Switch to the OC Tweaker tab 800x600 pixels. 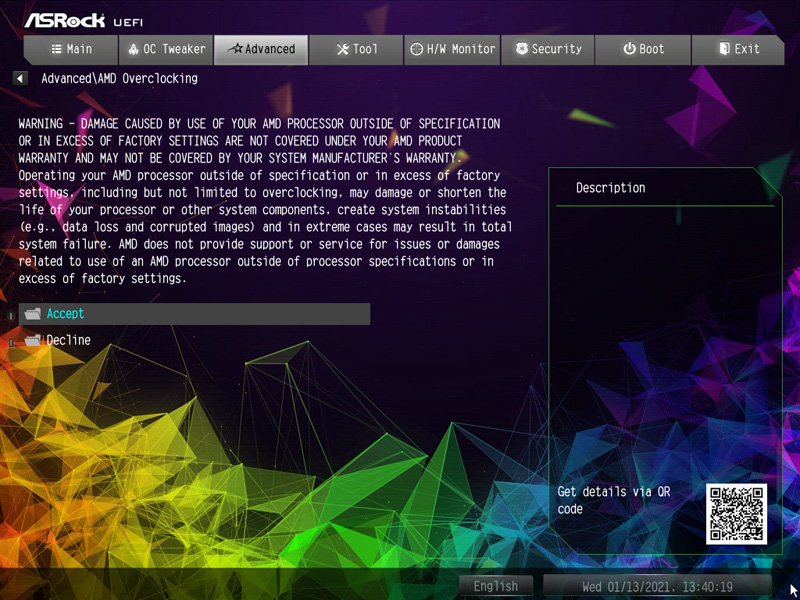point(166,49)
